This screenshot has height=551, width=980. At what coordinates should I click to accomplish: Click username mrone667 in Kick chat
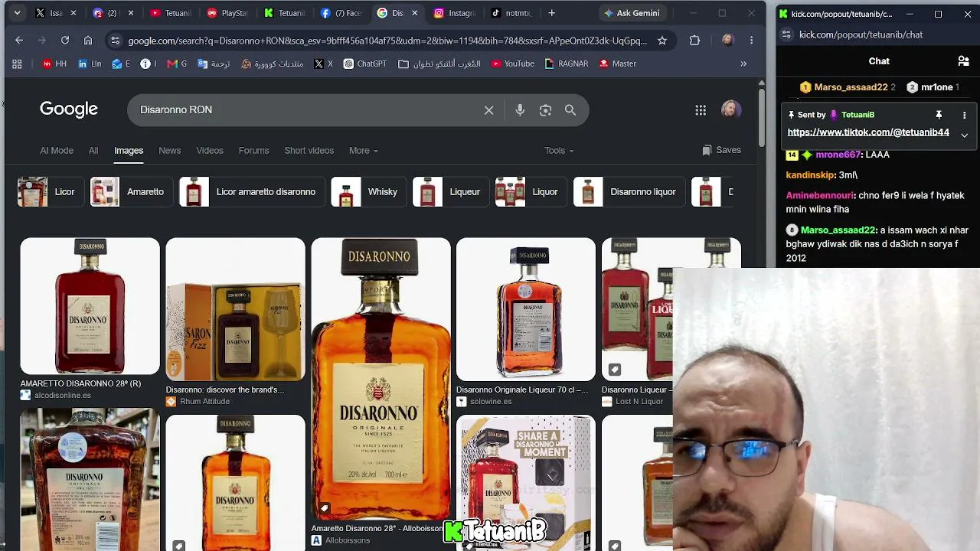pyautogui.click(x=838, y=155)
